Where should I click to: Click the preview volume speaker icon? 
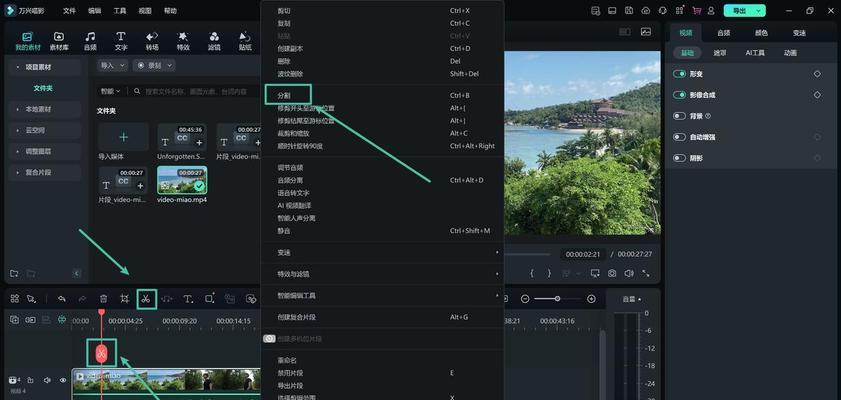[x=629, y=273]
